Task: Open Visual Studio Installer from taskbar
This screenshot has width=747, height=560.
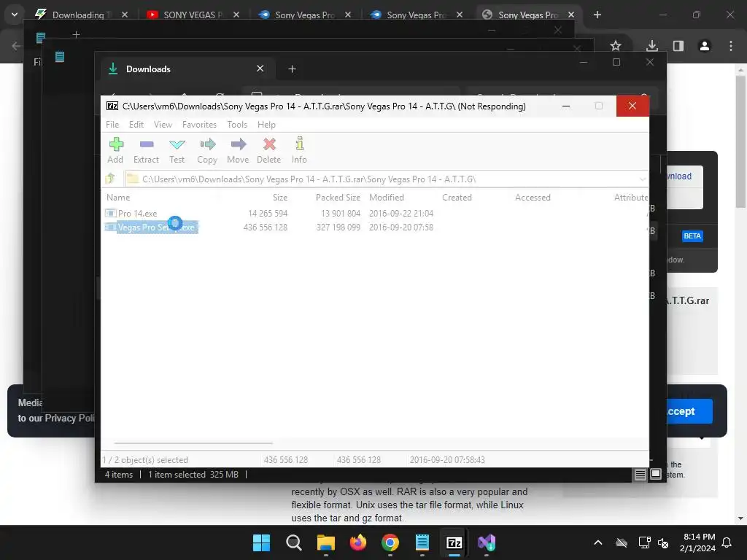Action: coord(487,542)
